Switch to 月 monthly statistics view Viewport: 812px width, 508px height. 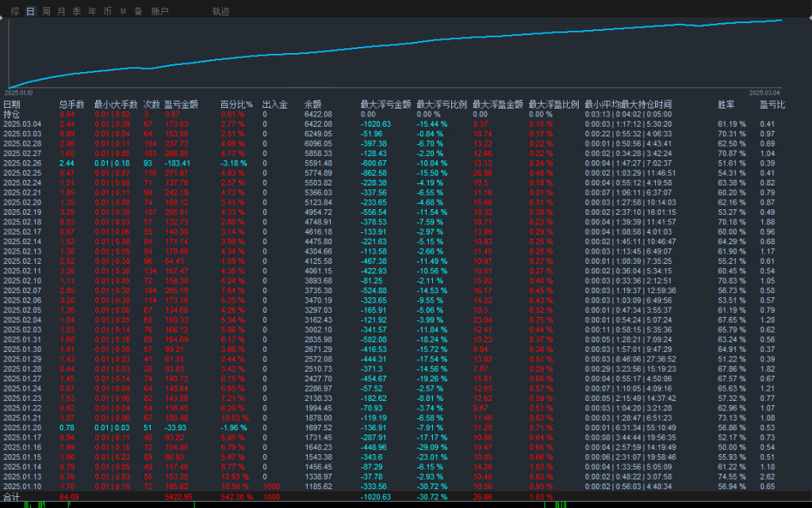click(60, 11)
